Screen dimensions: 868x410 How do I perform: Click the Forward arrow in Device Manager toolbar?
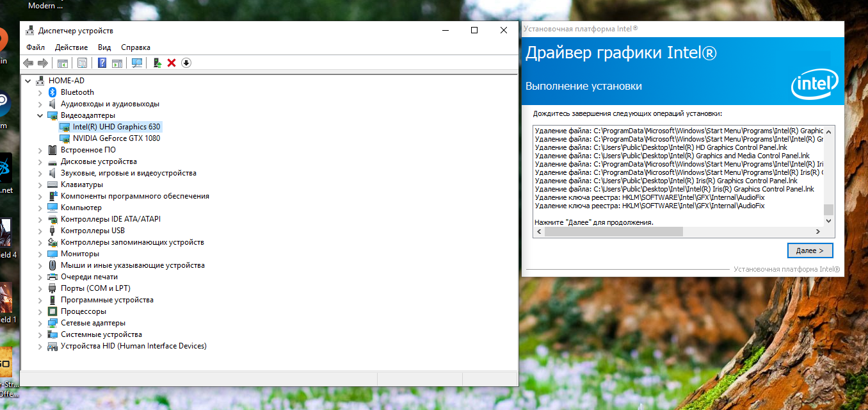43,63
